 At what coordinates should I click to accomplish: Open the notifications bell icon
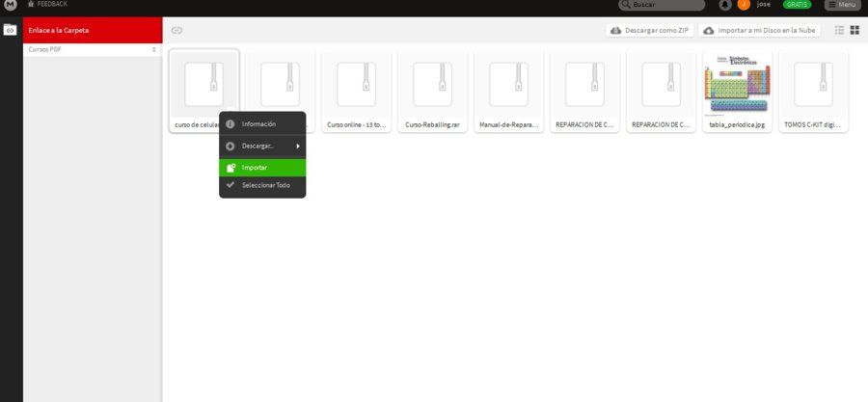tap(724, 5)
